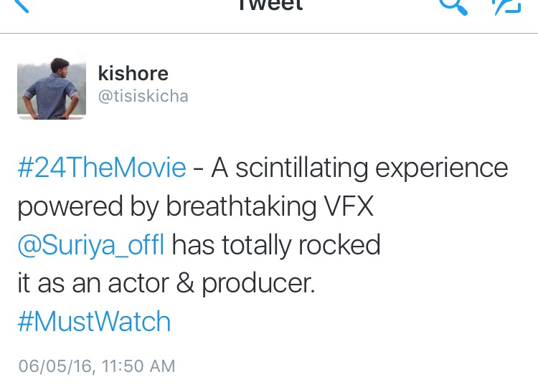Click the word "actor" in tweet
Viewport: 538px width, 392px height.
click(136, 284)
